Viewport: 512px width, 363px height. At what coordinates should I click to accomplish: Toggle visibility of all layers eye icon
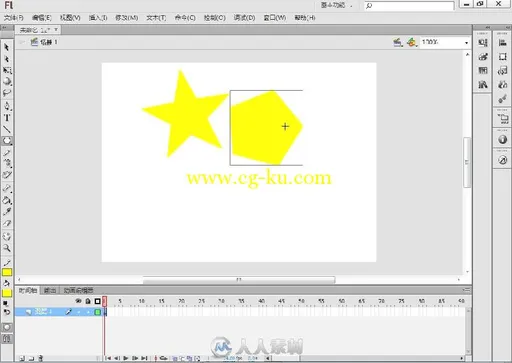coord(78,301)
